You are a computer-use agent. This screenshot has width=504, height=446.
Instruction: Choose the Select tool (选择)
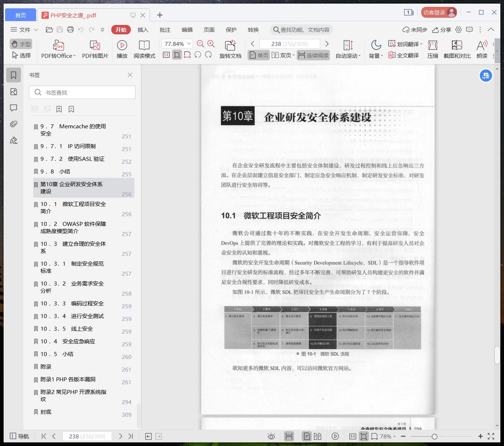tap(21, 55)
